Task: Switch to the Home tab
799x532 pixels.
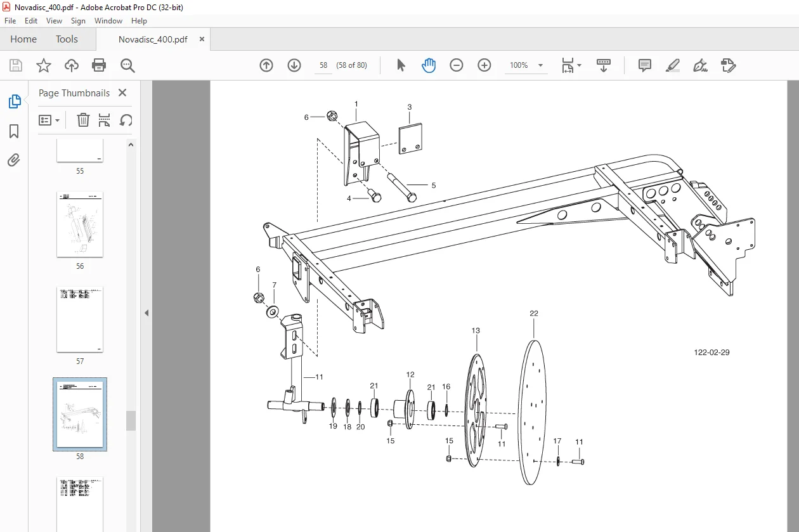Action: click(x=23, y=39)
